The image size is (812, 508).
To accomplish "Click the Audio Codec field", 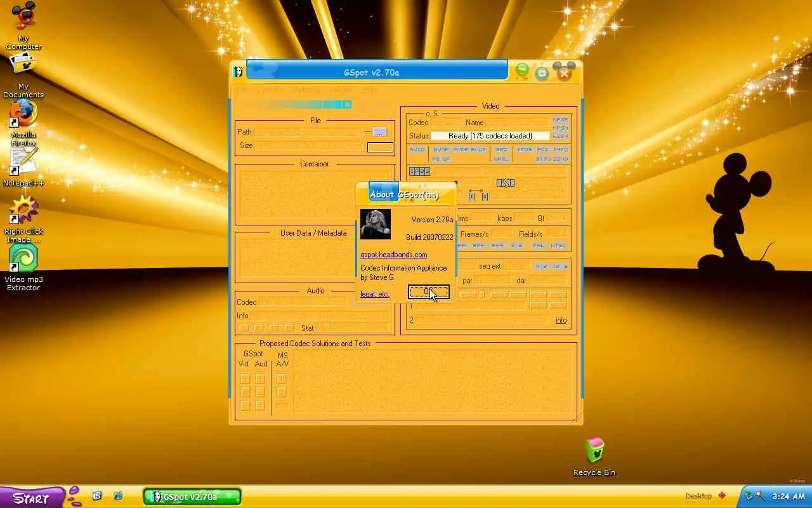I will (303, 302).
